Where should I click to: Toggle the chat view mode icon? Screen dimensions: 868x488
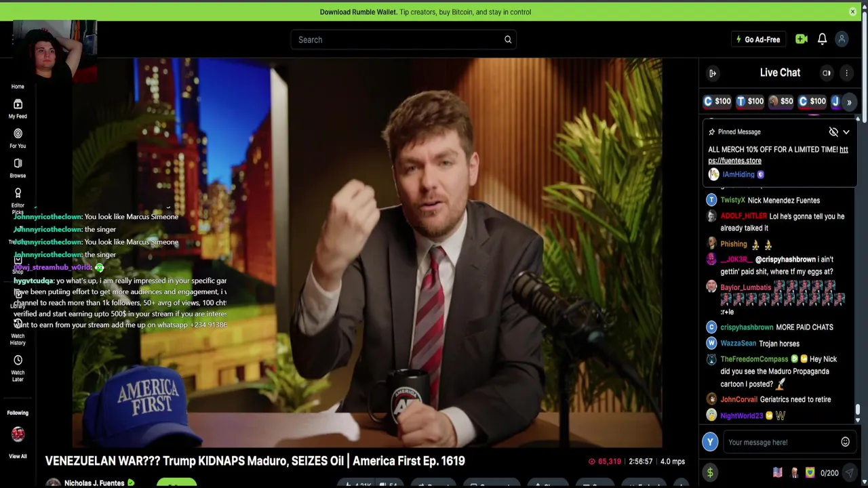coord(827,73)
